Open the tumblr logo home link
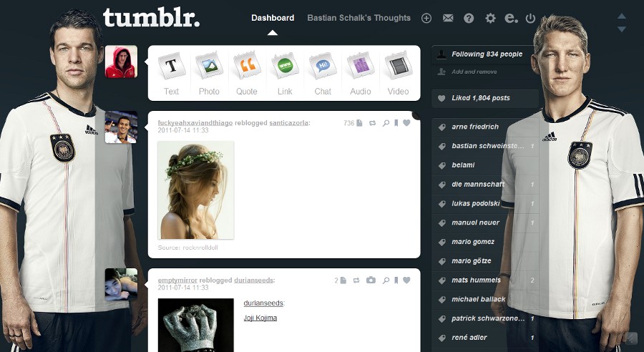Screen dimensions: 644x352 [151, 18]
